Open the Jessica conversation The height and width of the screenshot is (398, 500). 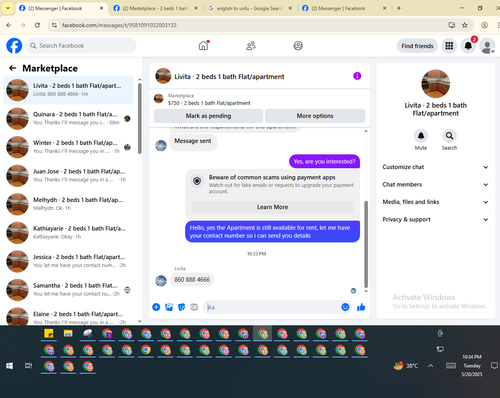[x=68, y=261]
